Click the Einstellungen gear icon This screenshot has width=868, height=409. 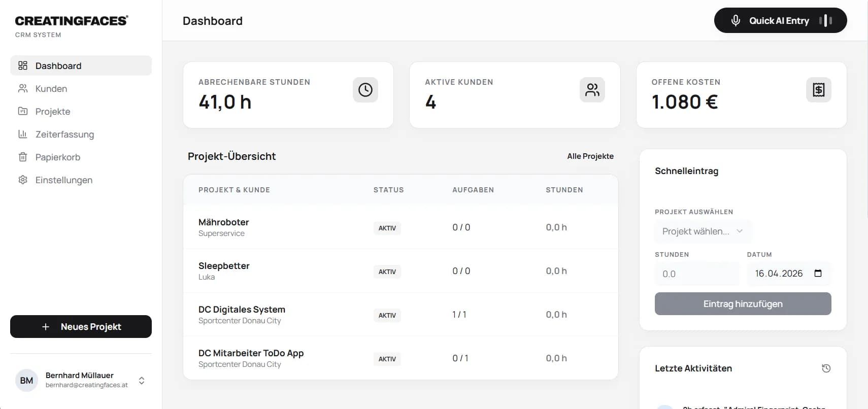23,180
